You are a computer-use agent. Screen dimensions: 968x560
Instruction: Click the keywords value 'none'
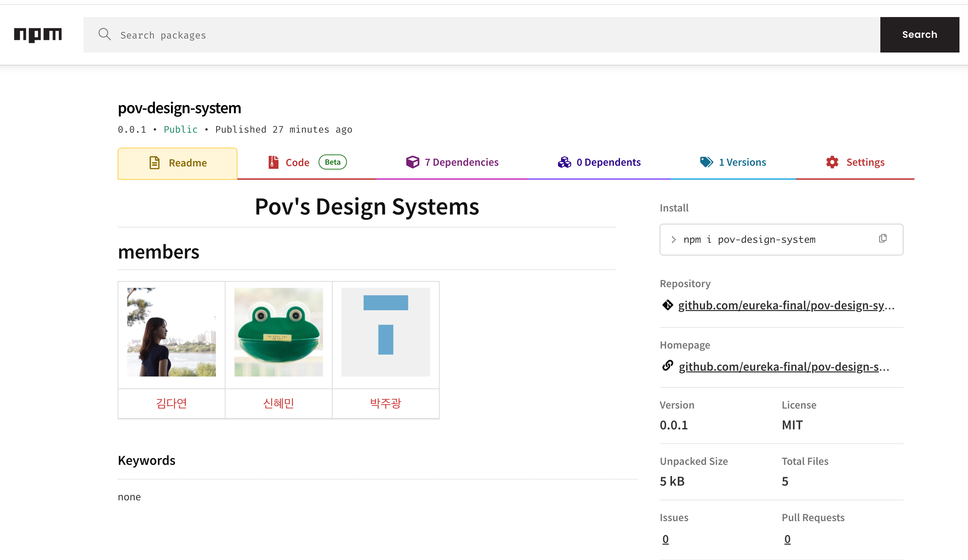[x=130, y=497]
